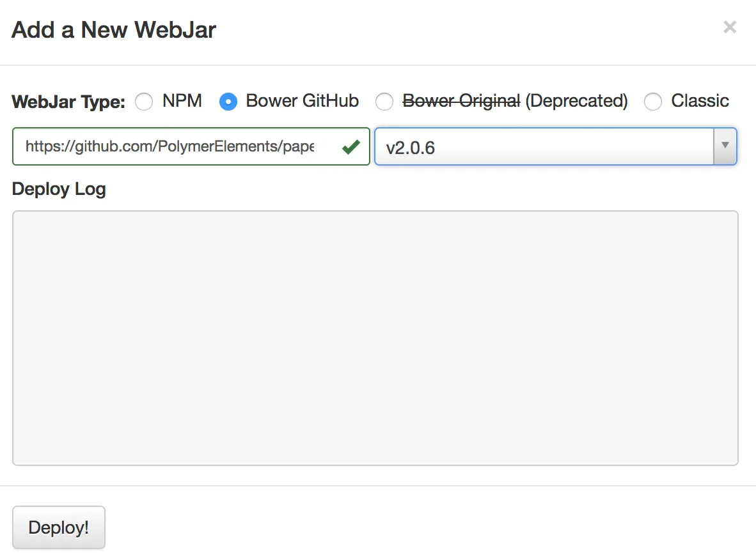756x558 pixels.
Task: Click the Deploy! button
Action: coord(58,527)
